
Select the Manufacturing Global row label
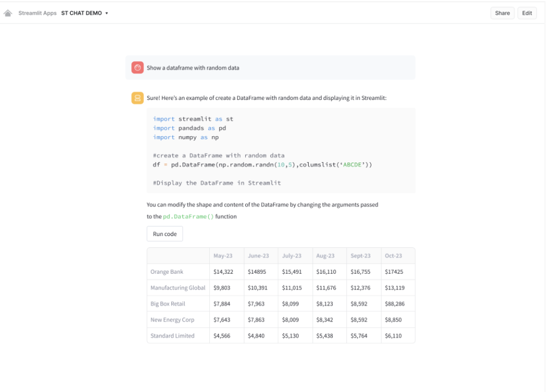pyautogui.click(x=178, y=288)
